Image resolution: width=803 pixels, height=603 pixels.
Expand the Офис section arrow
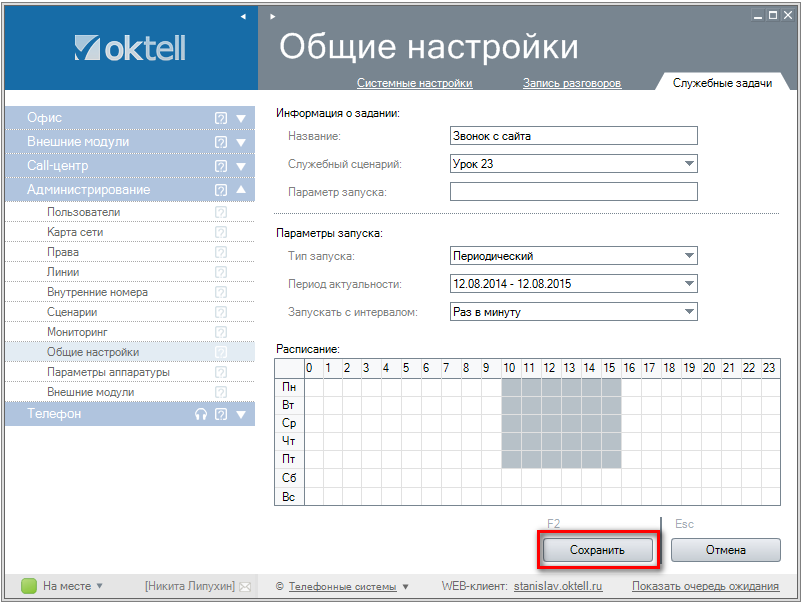pos(241,118)
